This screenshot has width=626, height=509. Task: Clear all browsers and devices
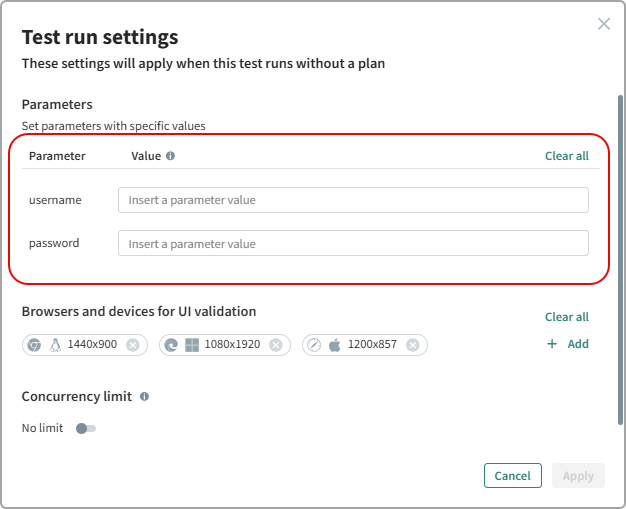point(566,317)
